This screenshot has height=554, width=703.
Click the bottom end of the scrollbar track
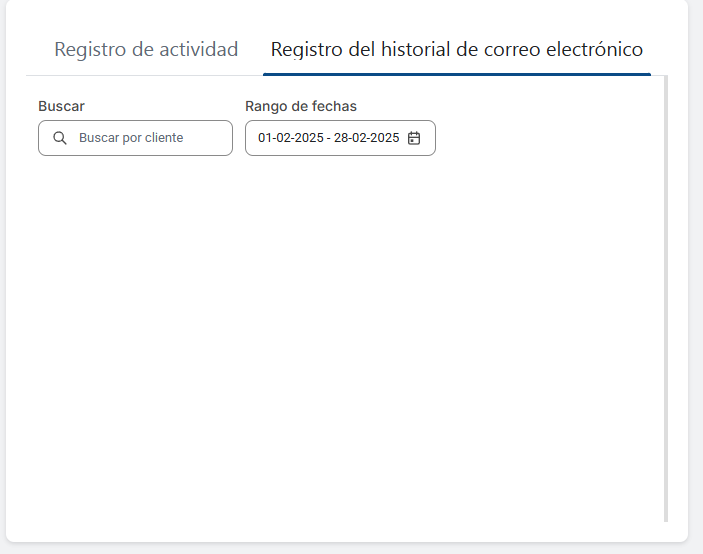(x=666, y=516)
